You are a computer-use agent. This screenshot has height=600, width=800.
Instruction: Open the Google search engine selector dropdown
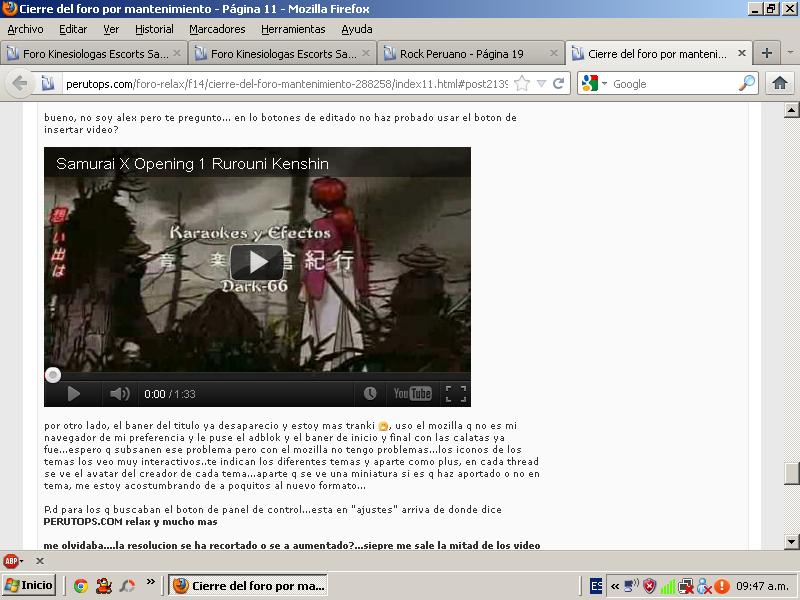(594, 83)
